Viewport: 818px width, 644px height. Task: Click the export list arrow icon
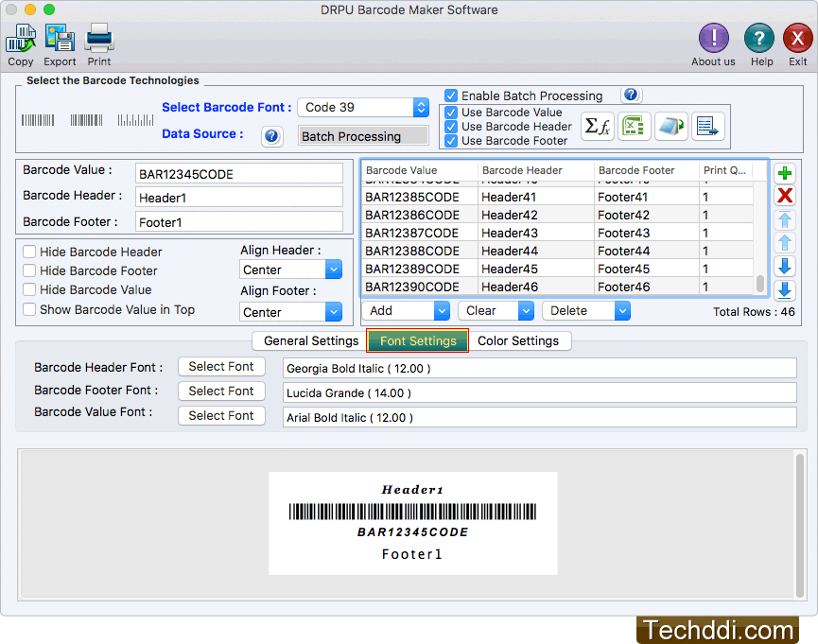point(708,127)
